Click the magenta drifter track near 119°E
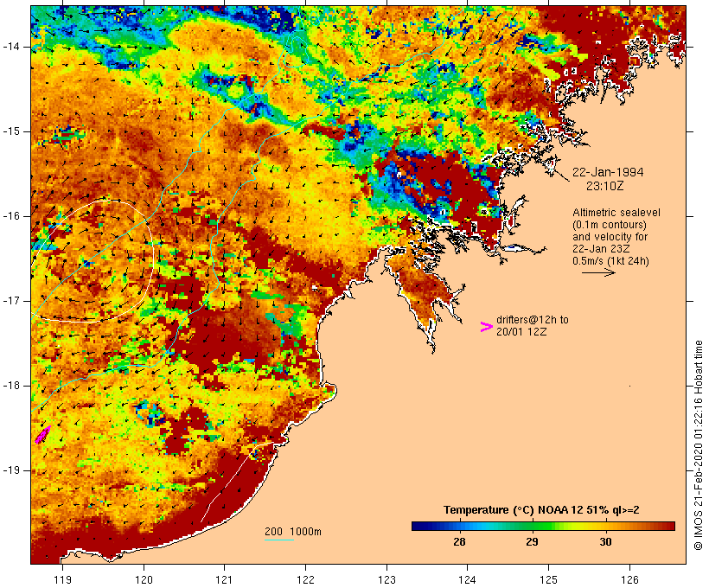The width and height of the screenshot is (709, 588). (42, 435)
